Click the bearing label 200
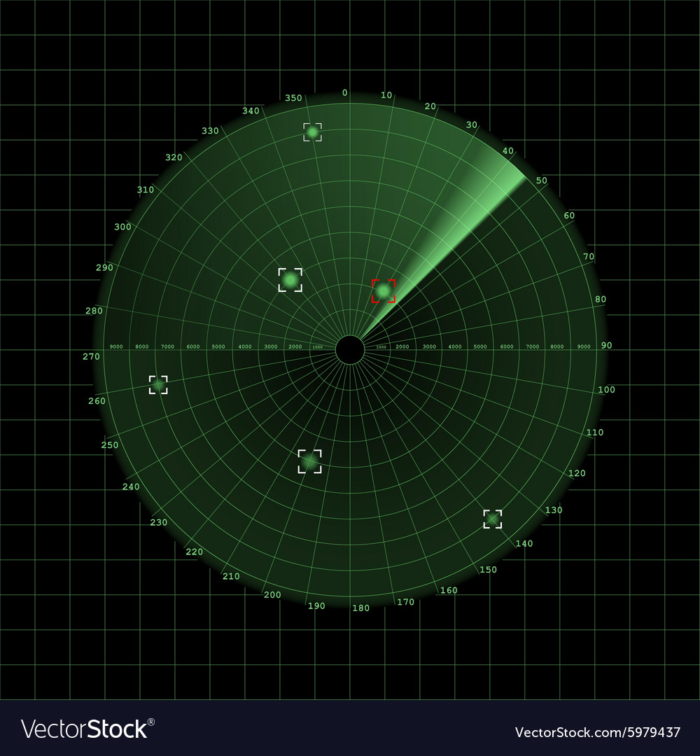The height and width of the screenshot is (756, 700). 272,594
